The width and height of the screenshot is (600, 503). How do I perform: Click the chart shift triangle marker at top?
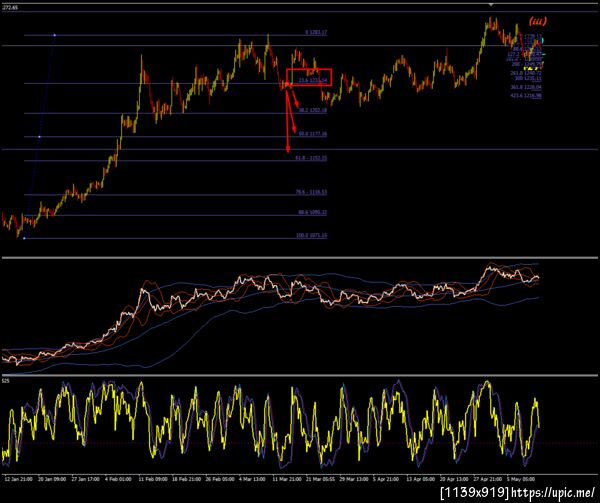(491, 5)
